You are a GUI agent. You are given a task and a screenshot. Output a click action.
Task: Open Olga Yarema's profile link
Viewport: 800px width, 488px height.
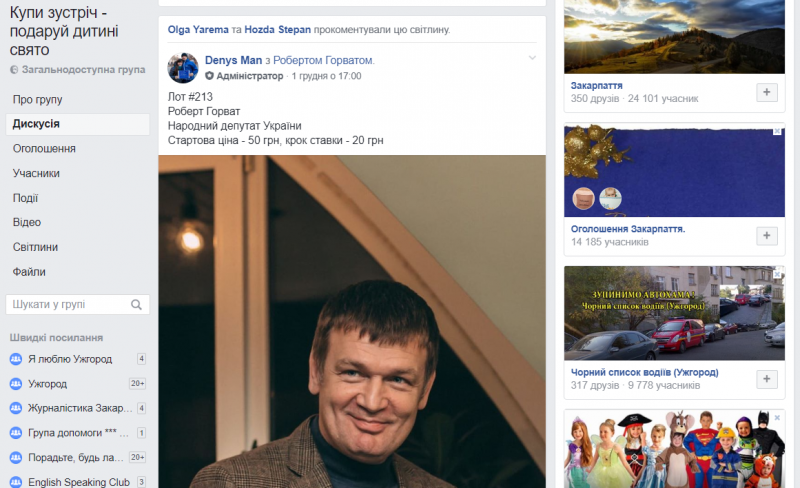click(x=198, y=30)
